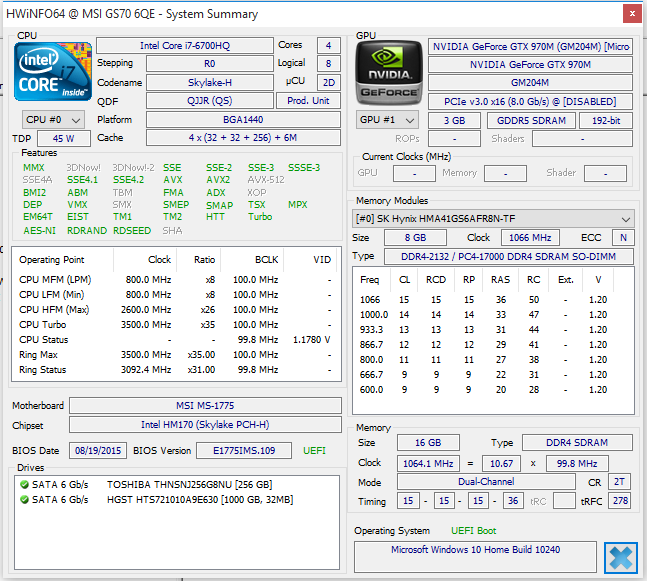Close the HWiNFO64 System Summary window
Image resolution: width=647 pixels, height=581 pixels.
click(632, 14)
